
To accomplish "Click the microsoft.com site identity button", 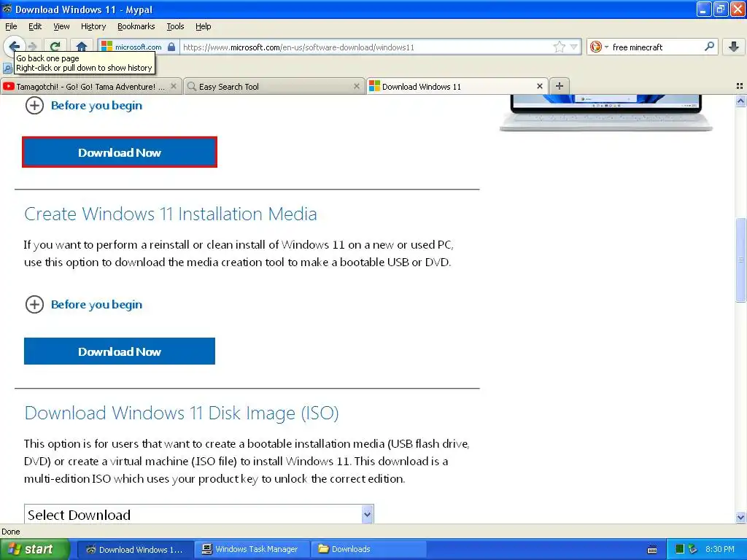I will [x=138, y=47].
